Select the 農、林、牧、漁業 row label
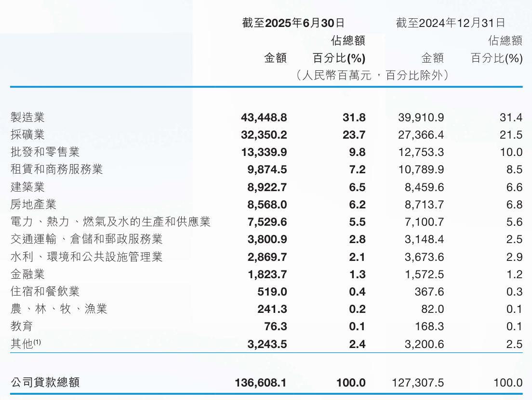 pyautogui.click(x=58, y=309)
